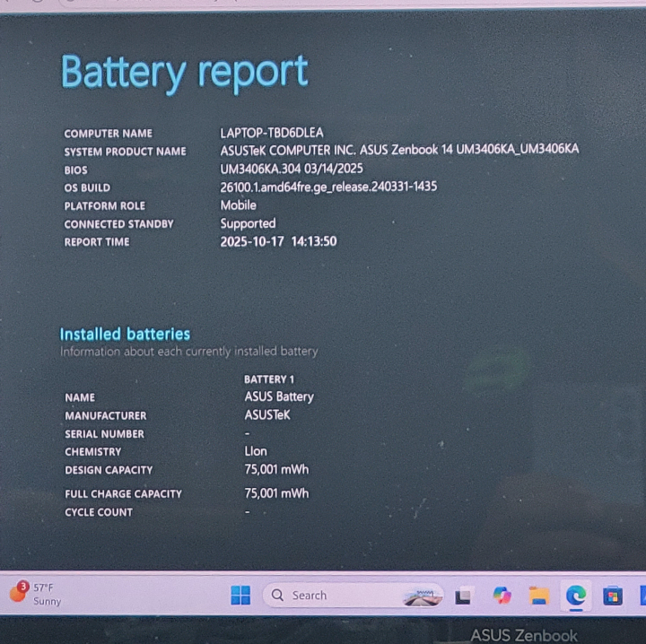Screen dimensions: 646x644
Task: Switch to Microsoft Edge in taskbar
Action: pos(575,596)
